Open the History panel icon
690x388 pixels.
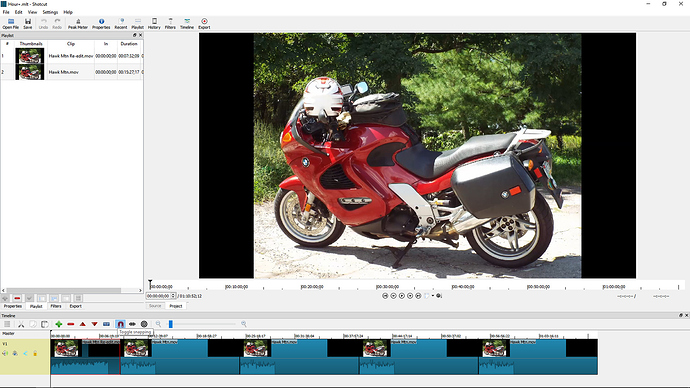(x=154, y=23)
